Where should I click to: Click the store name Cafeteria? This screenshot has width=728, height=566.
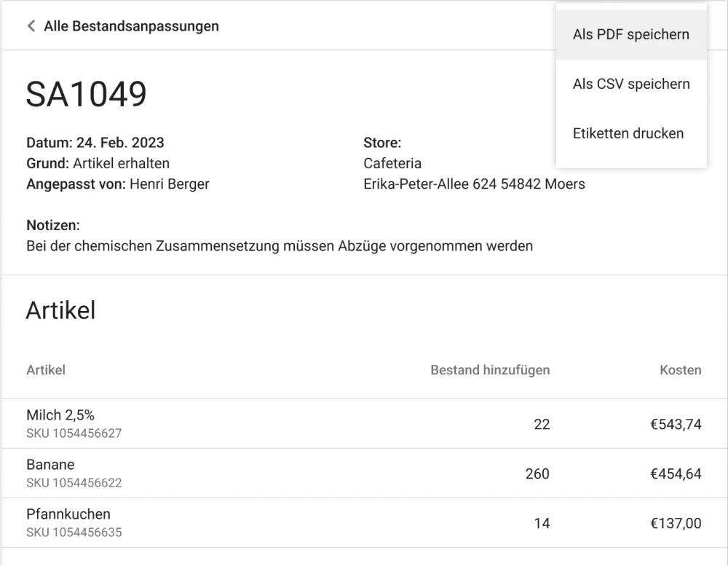tap(392, 163)
